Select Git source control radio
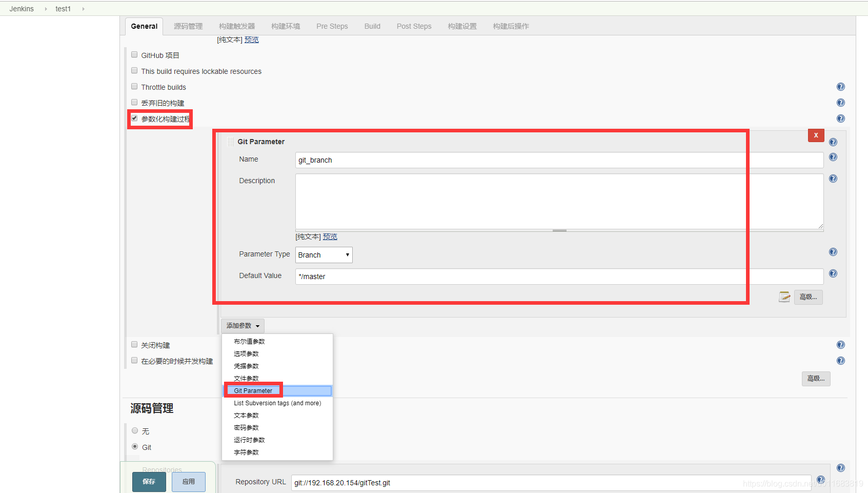This screenshot has width=868, height=493. [135, 446]
